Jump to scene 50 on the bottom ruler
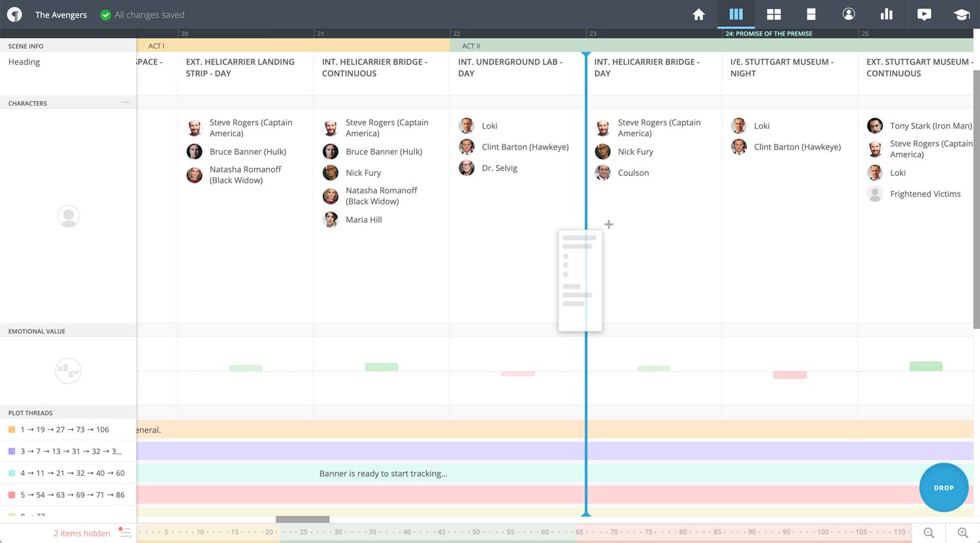Image resolution: width=980 pixels, height=543 pixels. 476,532
